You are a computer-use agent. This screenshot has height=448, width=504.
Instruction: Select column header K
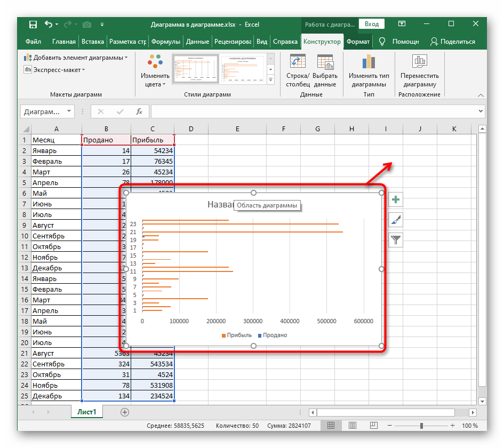pos(454,129)
